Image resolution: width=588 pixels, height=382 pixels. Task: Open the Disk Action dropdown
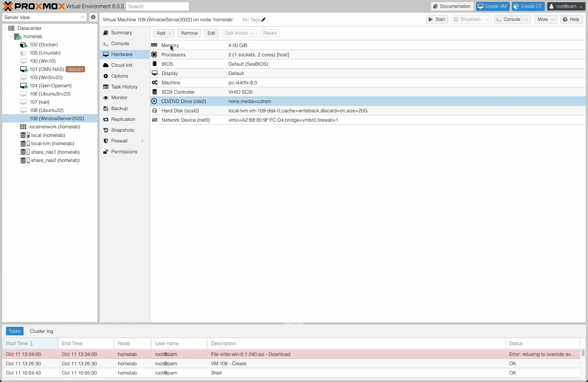[x=239, y=33]
